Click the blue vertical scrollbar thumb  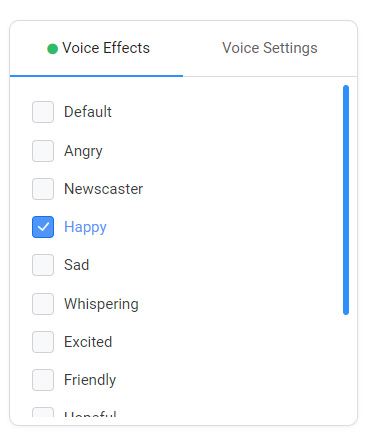[x=346, y=200]
